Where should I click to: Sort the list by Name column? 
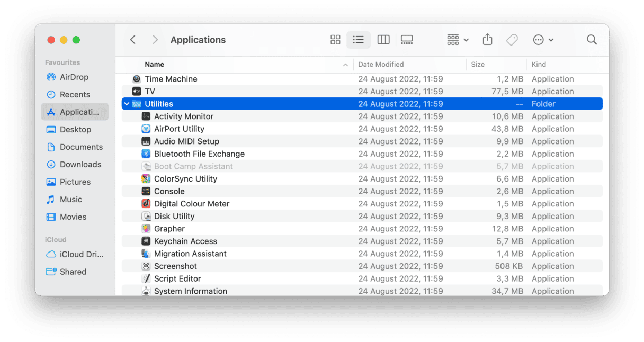click(x=155, y=65)
